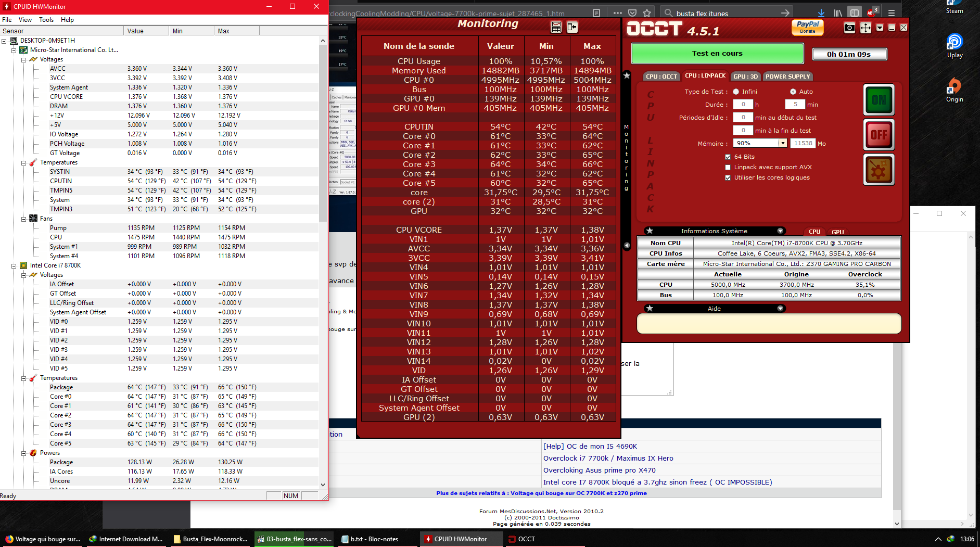Collapse the Aide section arrow

click(x=780, y=309)
